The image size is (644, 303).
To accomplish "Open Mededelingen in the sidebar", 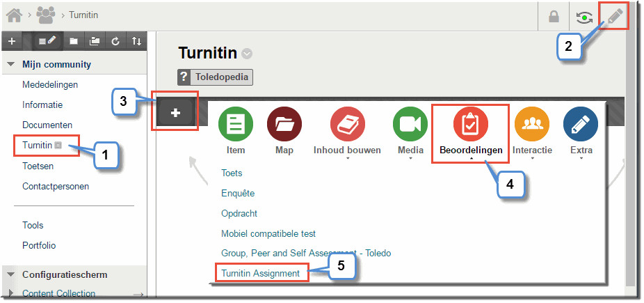I will tap(50, 85).
